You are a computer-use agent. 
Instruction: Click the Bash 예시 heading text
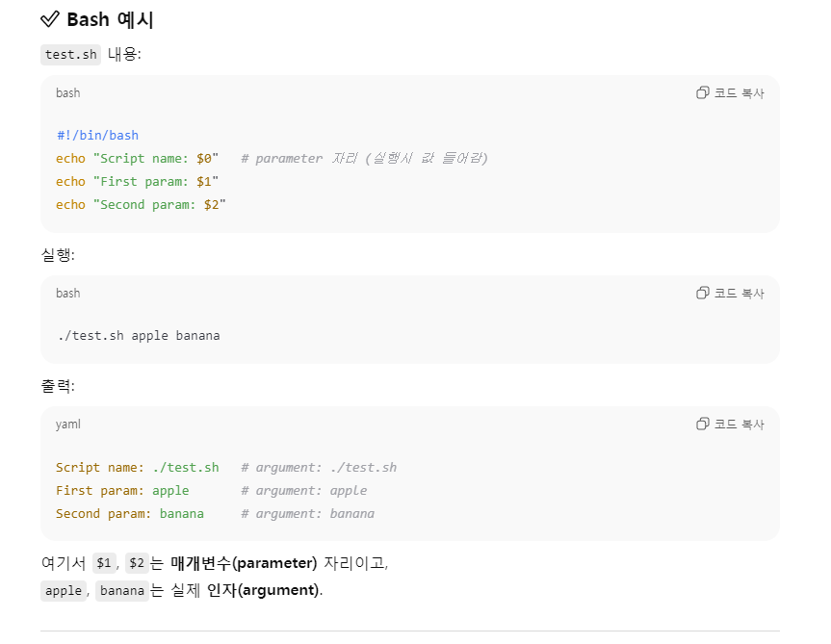(110, 19)
